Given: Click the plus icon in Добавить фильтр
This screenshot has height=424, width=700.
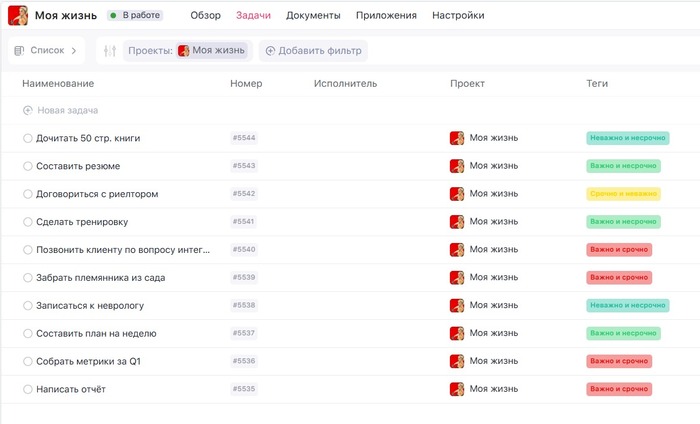Looking at the screenshot, I should [270, 50].
